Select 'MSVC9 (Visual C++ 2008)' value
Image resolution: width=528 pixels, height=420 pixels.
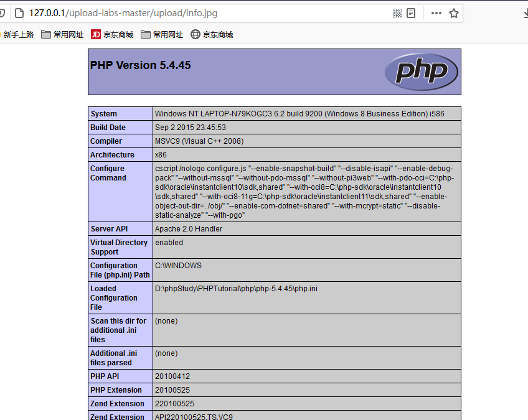click(x=199, y=141)
